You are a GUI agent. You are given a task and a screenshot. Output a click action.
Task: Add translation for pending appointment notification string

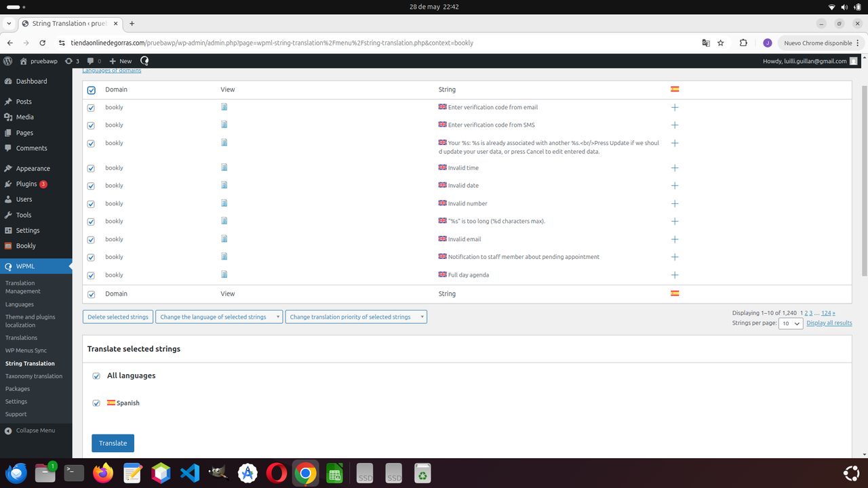675,257
